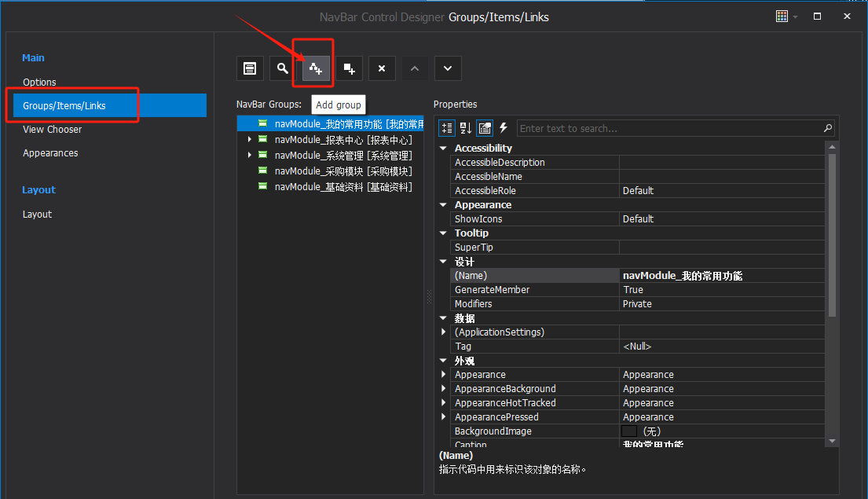Image resolution: width=868 pixels, height=499 pixels.
Task: Select the SuperTip property row
Action: point(638,247)
